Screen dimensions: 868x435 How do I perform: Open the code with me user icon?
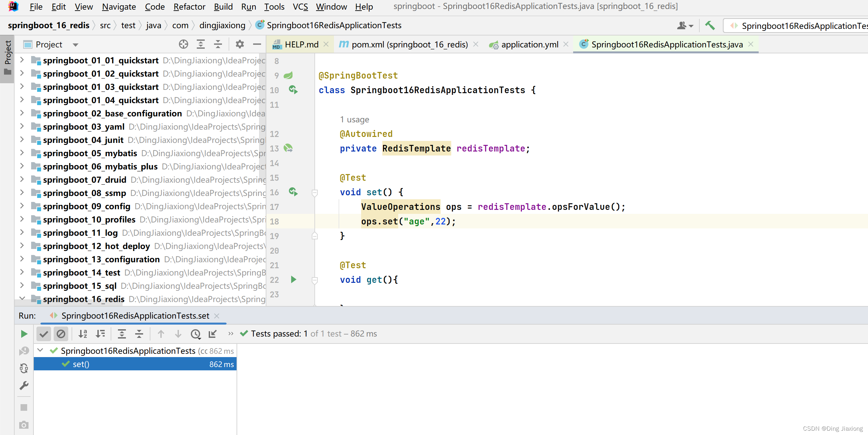pyautogui.click(x=685, y=25)
